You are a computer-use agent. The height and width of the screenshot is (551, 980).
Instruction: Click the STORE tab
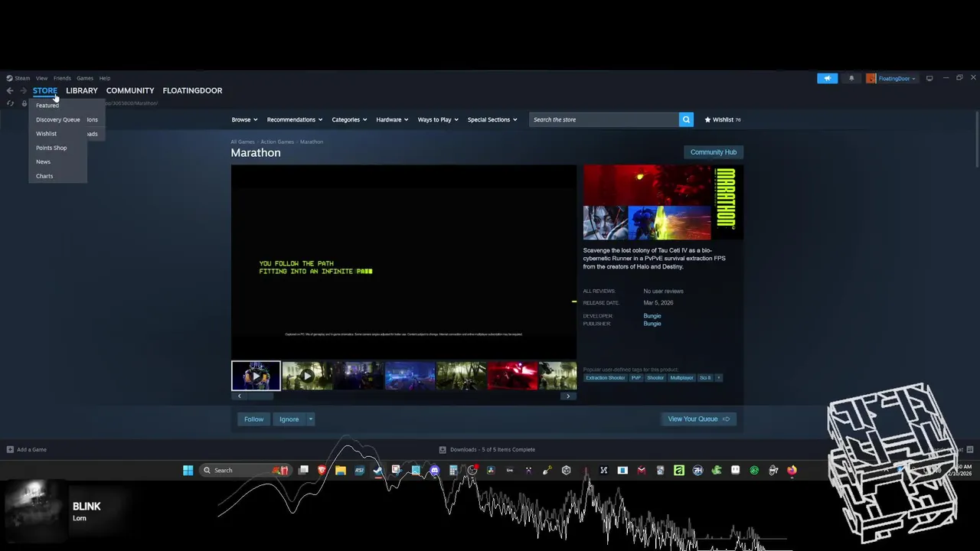45,90
